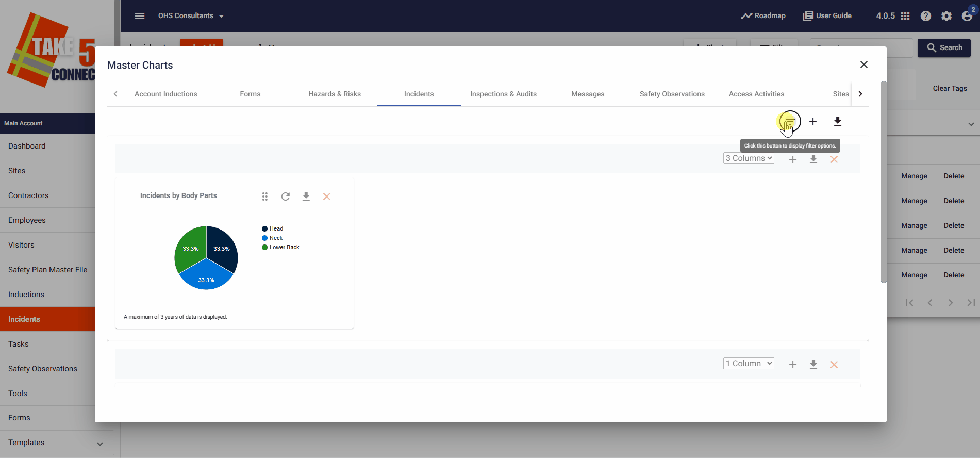Open the settings gear icon
The width and height of the screenshot is (980, 458).
pos(946,16)
